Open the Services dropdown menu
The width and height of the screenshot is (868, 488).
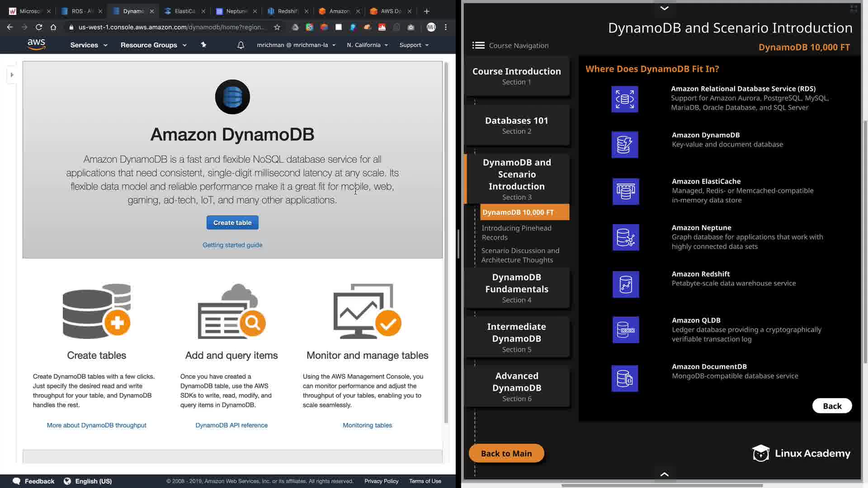89,45
